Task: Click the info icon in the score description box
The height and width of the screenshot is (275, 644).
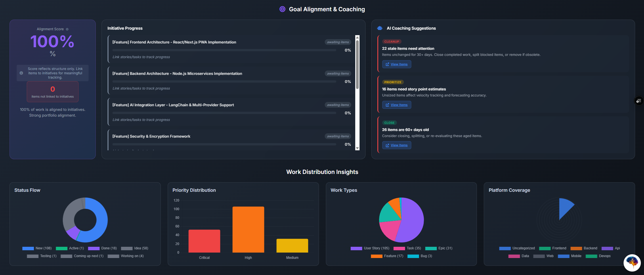Action: pos(21,73)
